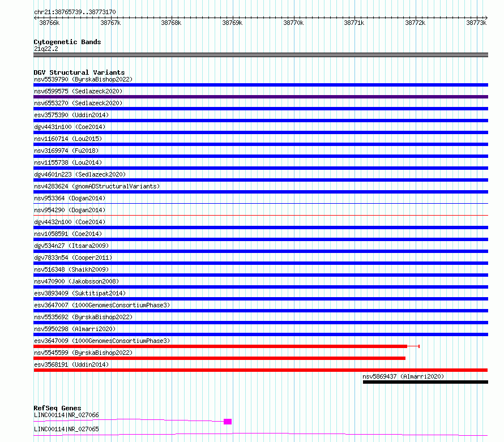The width and height of the screenshot is (504, 442).
Task: Open variant esv3647007 (1000GenomesConsortiumPhase3)
Action: coord(102,305)
